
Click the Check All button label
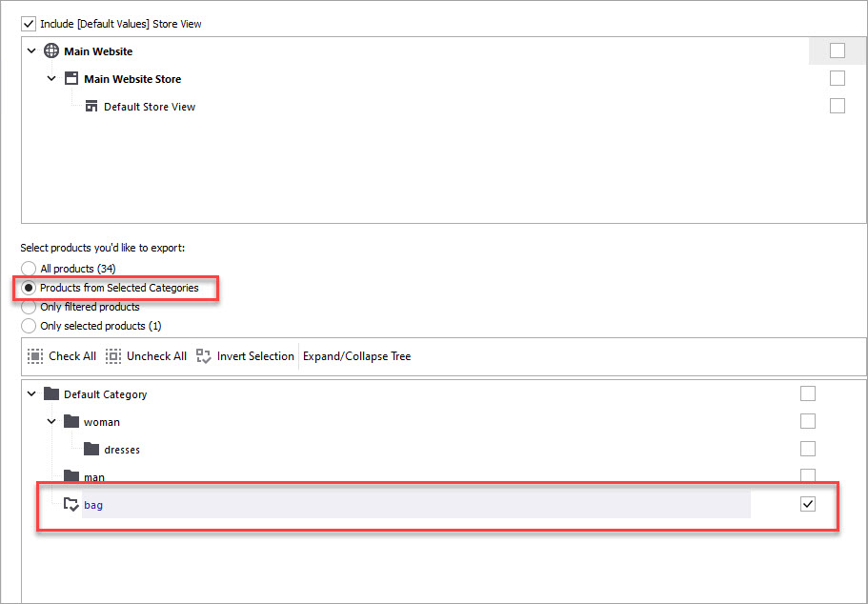72,356
